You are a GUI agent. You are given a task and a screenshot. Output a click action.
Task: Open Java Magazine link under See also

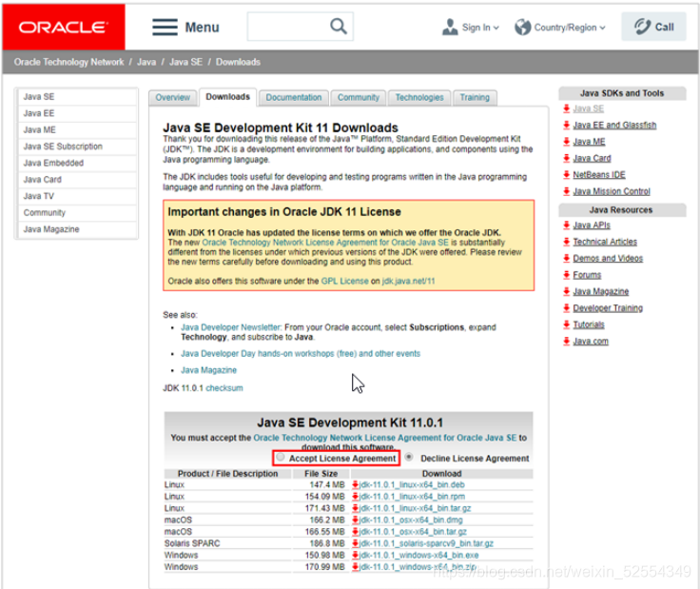(x=208, y=370)
